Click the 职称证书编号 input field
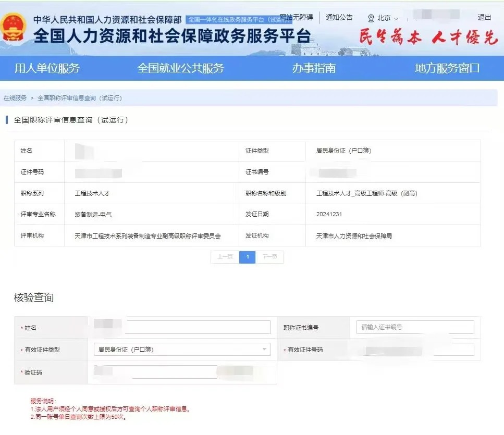The height and width of the screenshot is (435, 504). point(413,327)
